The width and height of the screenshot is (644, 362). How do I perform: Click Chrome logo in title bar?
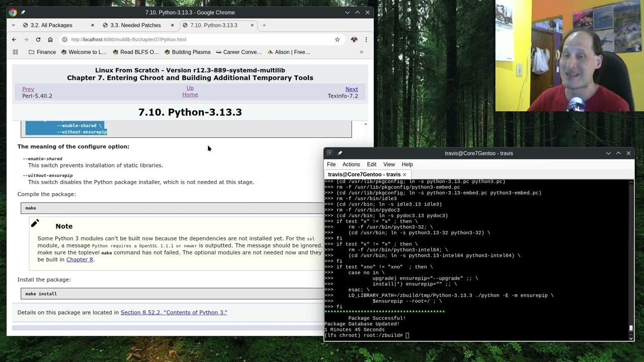coord(13,13)
